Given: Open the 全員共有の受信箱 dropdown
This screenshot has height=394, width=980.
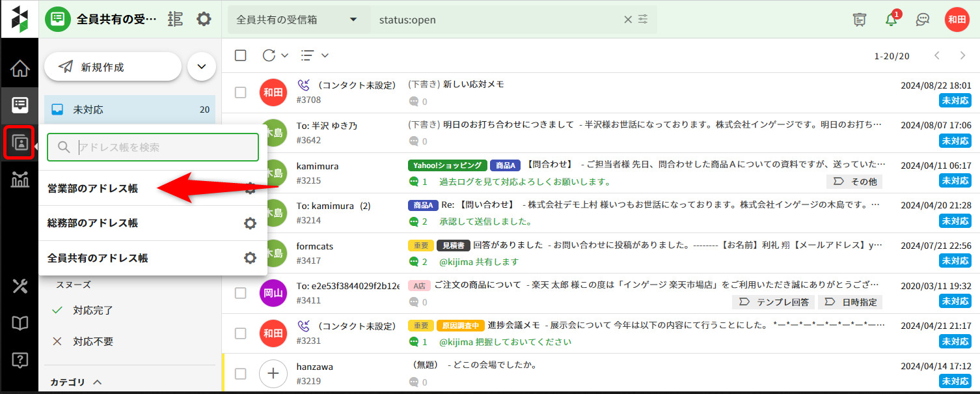Looking at the screenshot, I should (297, 20).
